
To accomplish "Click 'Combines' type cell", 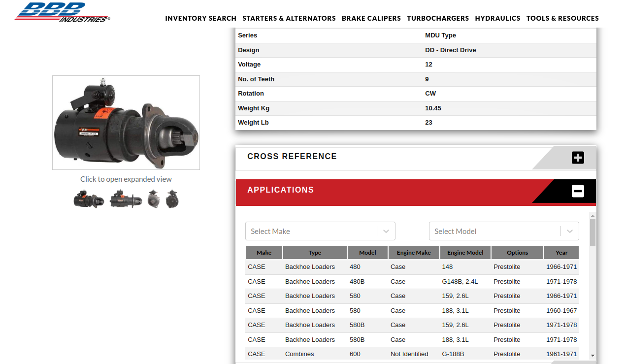I will (299, 354).
